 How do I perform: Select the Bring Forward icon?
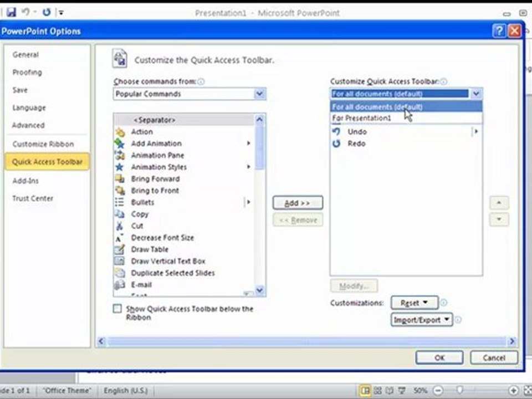[120, 179]
